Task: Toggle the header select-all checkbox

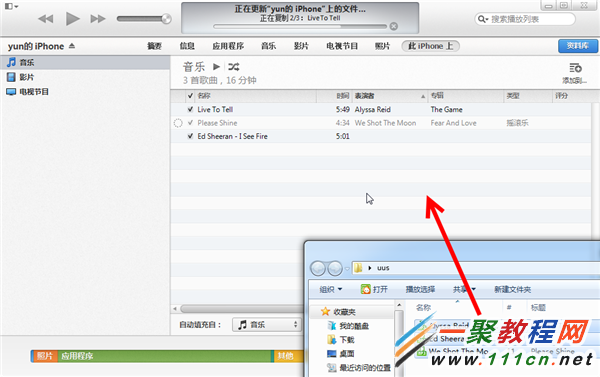Action: coord(190,96)
